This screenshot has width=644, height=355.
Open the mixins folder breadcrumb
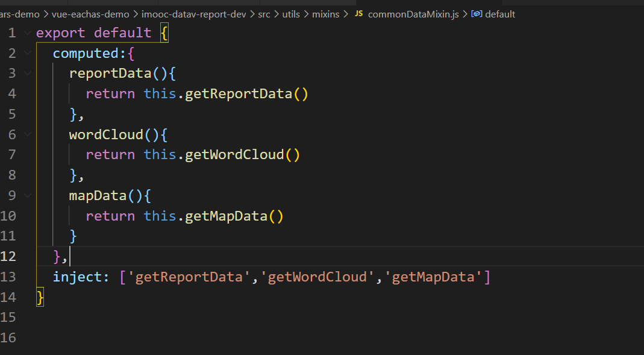[x=327, y=14]
